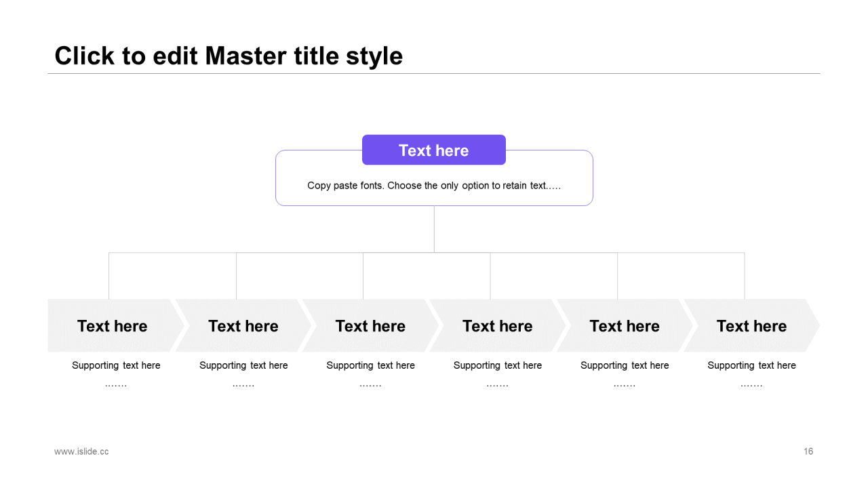Click the "Click to edit Master title style" title

[229, 56]
